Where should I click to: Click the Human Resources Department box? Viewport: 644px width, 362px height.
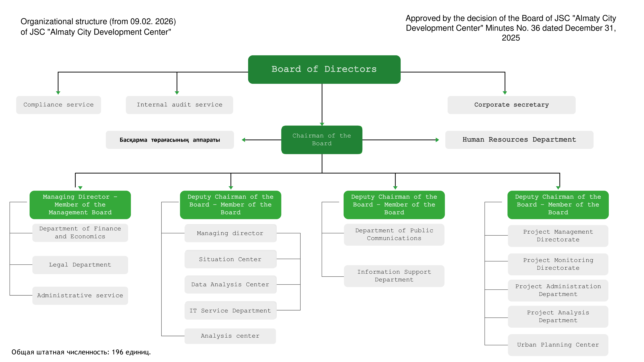pos(519,139)
